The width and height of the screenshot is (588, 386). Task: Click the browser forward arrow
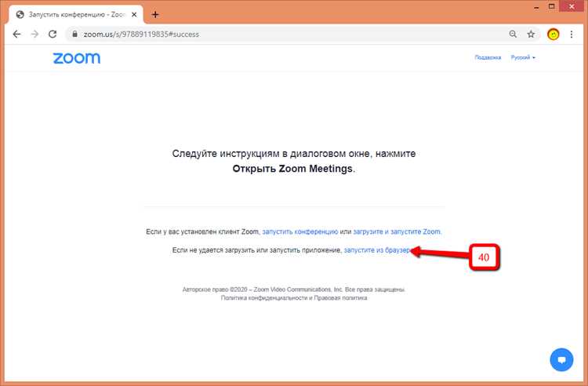point(34,35)
